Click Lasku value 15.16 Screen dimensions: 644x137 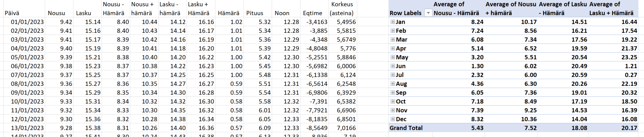(x=87, y=31)
